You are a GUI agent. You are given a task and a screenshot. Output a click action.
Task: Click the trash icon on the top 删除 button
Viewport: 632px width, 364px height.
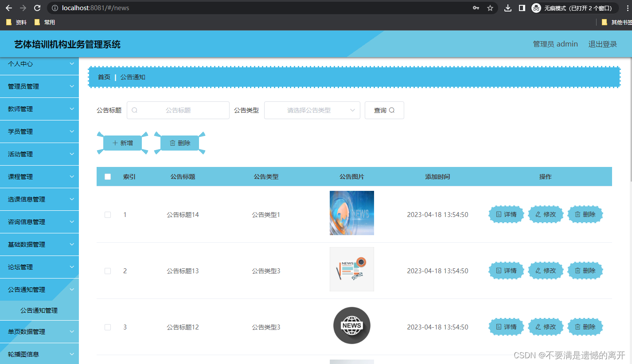click(x=172, y=143)
